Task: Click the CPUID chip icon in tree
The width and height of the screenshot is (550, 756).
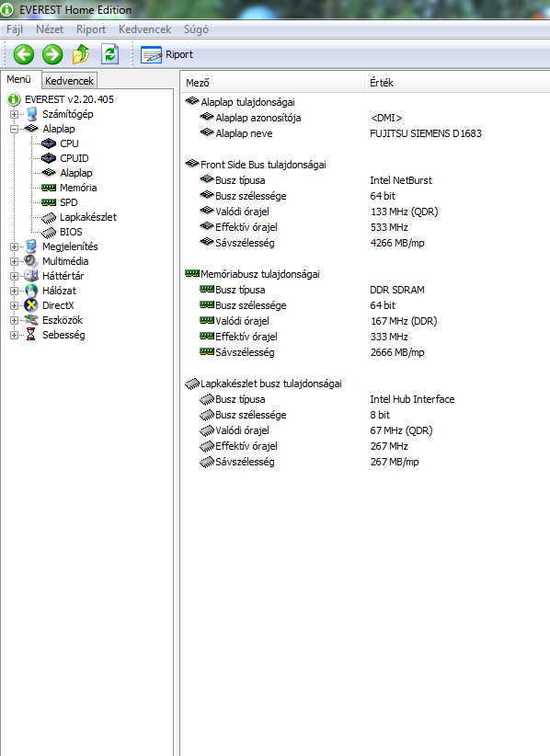Action: 49,158
